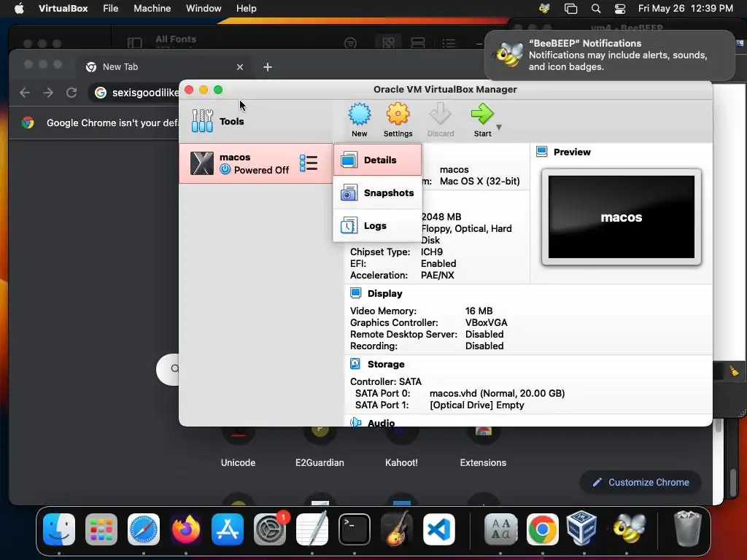Click the macos preview thumbnail
This screenshot has height=560, width=747.
(622, 217)
